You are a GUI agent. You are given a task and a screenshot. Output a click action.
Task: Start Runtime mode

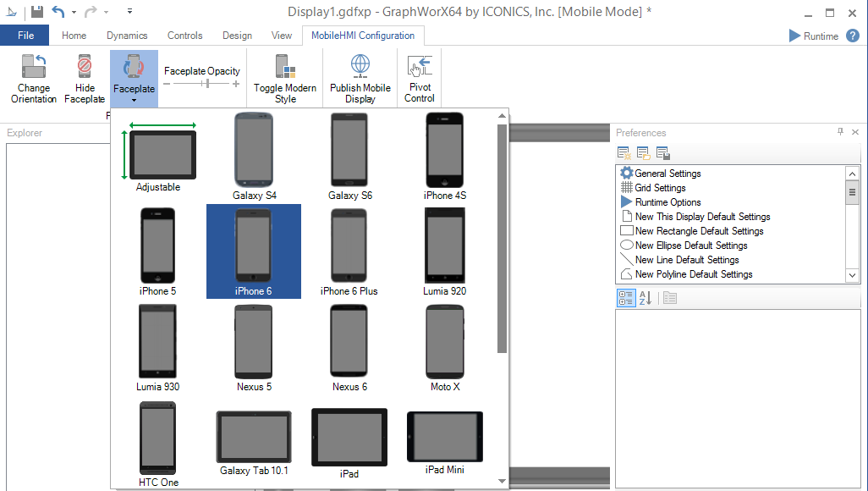coord(813,36)
